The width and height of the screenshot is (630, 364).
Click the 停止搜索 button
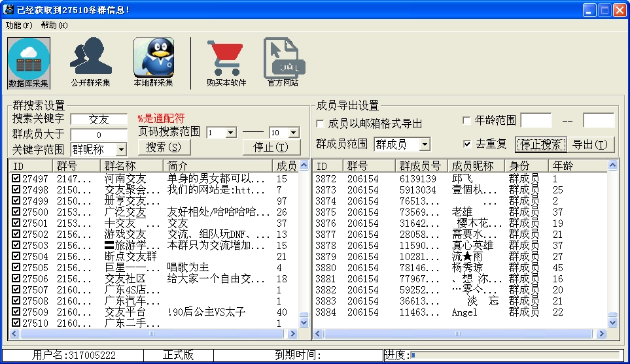pos(541,144)
